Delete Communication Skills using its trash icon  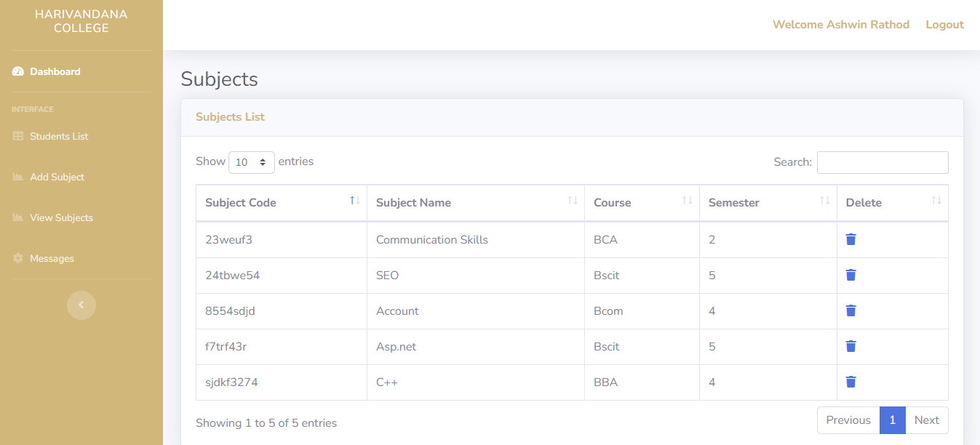pyautogui.click(x=850, y=239)
